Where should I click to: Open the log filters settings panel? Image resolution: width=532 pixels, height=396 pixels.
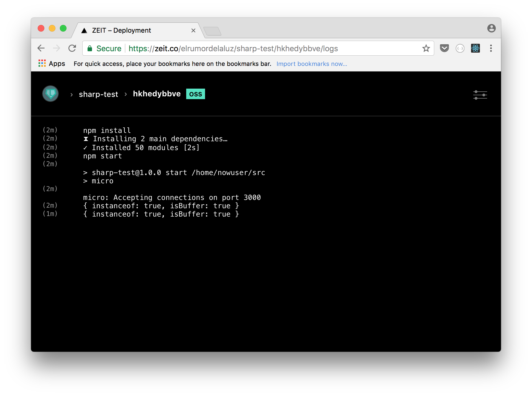[x=480, y=95]
